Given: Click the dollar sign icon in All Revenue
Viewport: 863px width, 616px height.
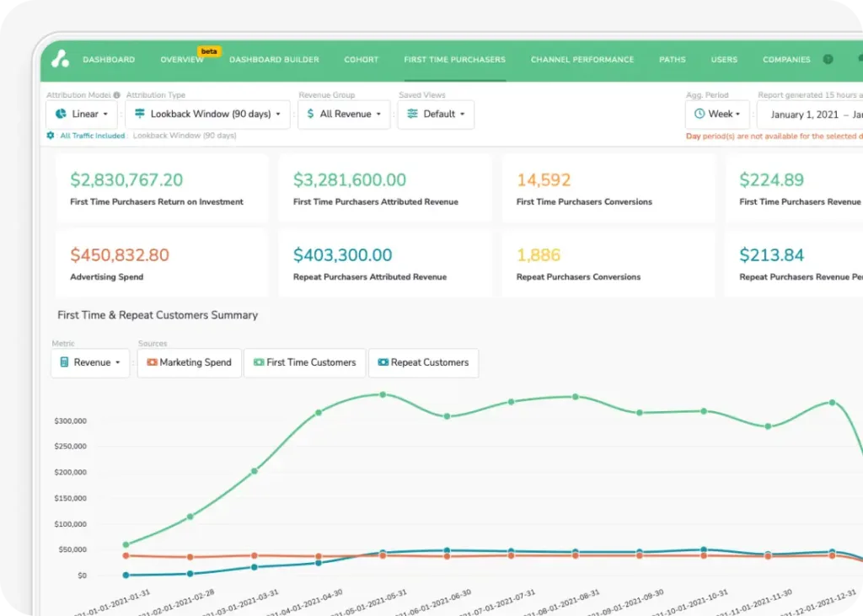Looking at the screenshot, I should pyautogui.click(x=311, y=114).
